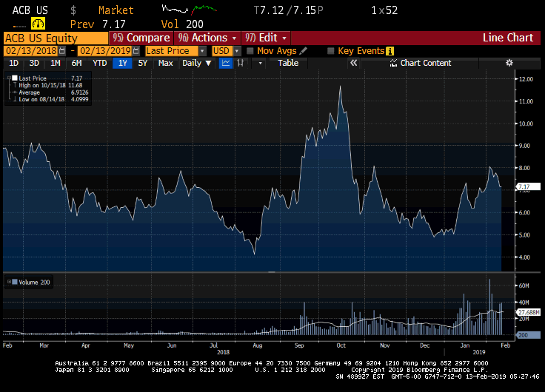Click the Chart Content icon
This screenshot has width=545, height=392.
point(393,63)
